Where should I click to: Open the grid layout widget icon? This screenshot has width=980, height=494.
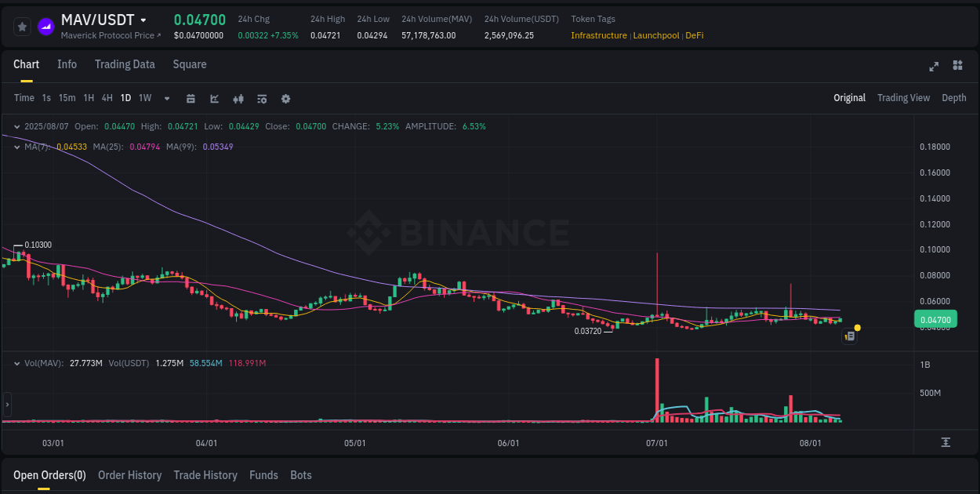[x=956, y=67]
